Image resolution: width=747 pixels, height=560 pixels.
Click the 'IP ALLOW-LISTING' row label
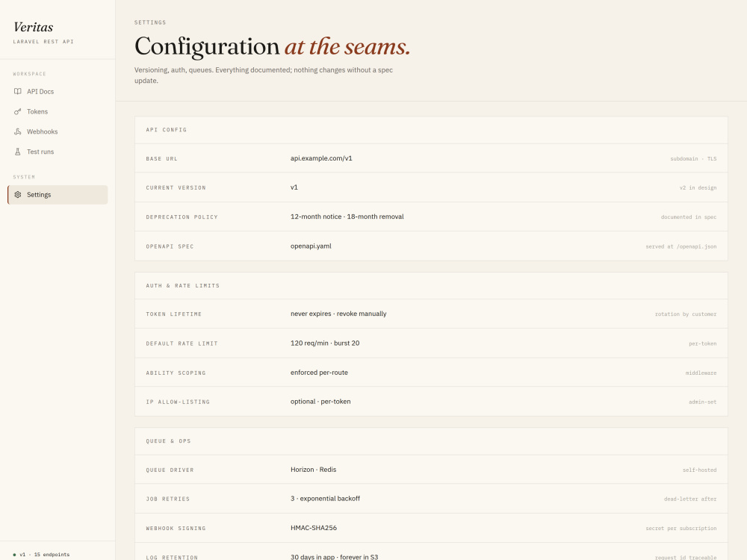pyautogui.click(x=178, y=402)
